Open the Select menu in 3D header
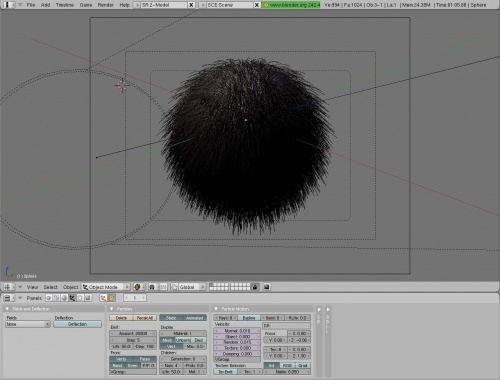The image size is (500, 380). tap(50, 287)
